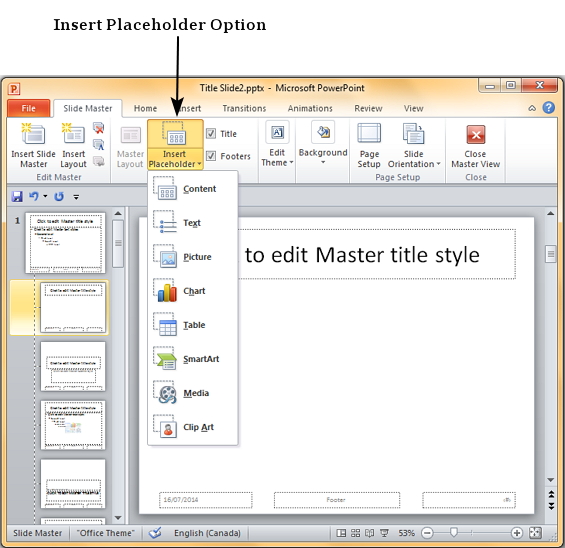Switch to Slide Sorter view icon
The image size is (565, 548).
[355, 533]
